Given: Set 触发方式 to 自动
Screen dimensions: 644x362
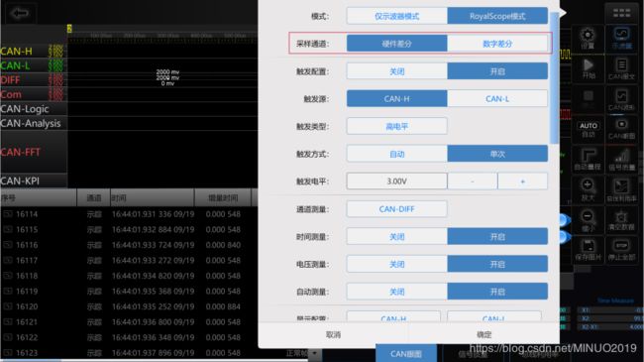Looking at the screenshot, I should pyautogui.click(x=396, y=154).
